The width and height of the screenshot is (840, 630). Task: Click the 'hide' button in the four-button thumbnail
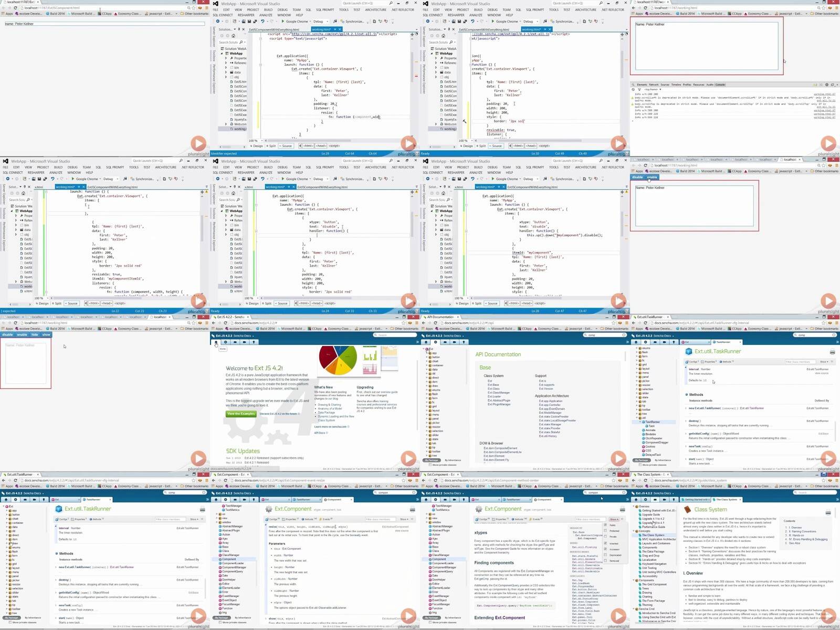[x=34, y=334]
